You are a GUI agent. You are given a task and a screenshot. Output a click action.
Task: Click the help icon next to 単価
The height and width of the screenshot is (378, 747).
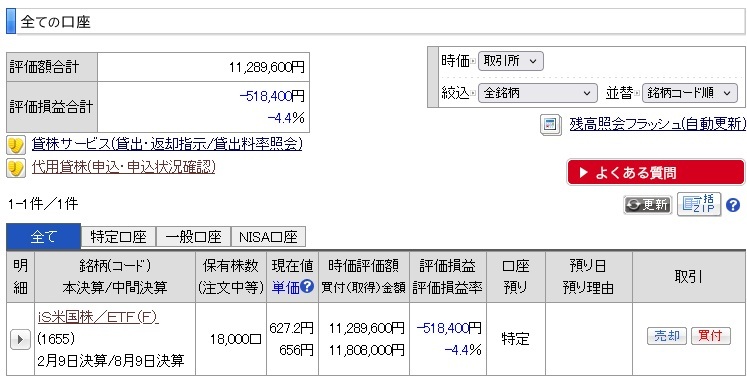(308, 286)
